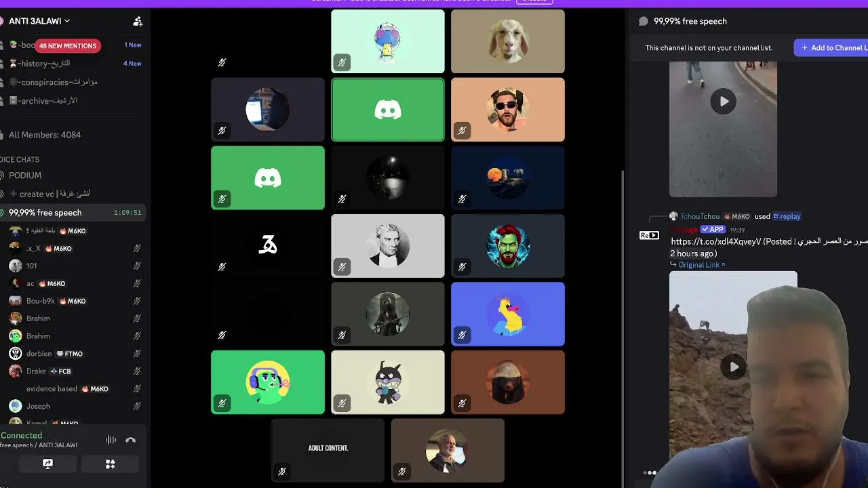Open the archive channel

[43, 101]
